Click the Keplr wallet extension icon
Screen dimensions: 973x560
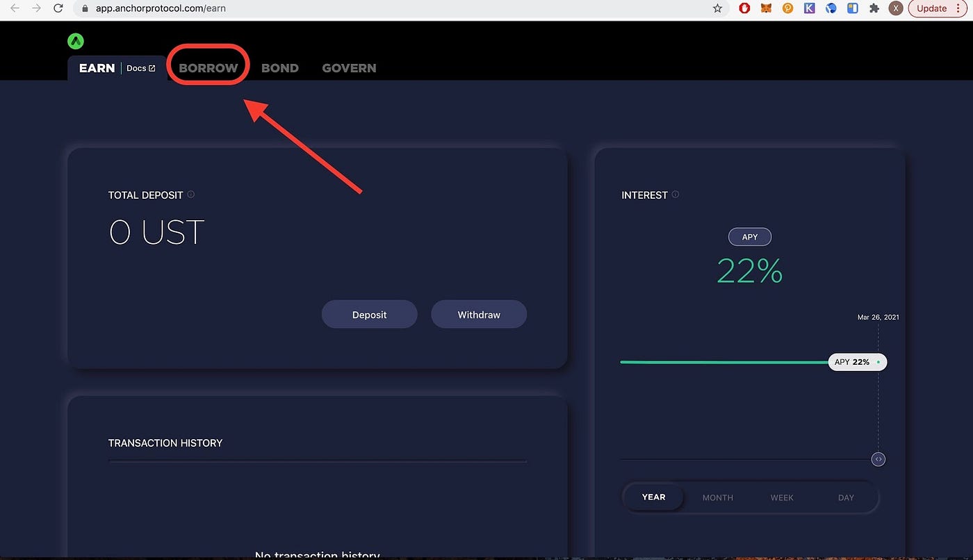[x=809, y=8]
